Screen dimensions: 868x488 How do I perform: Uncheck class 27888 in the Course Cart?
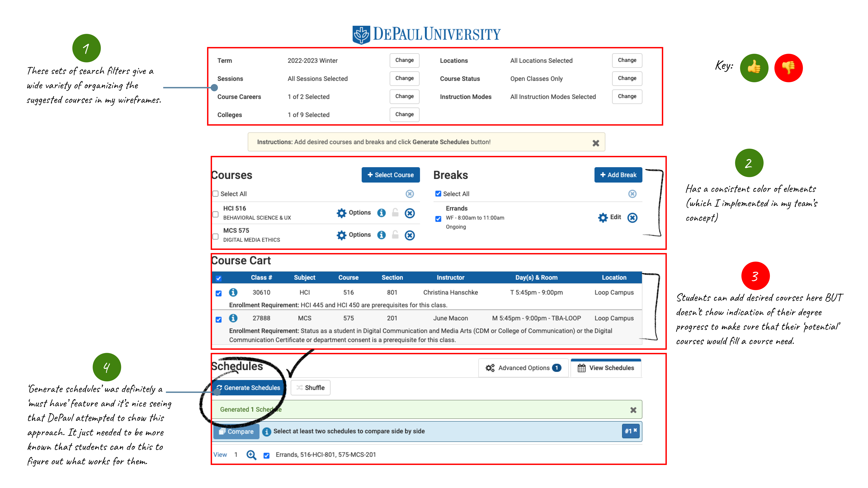[219, 320]
